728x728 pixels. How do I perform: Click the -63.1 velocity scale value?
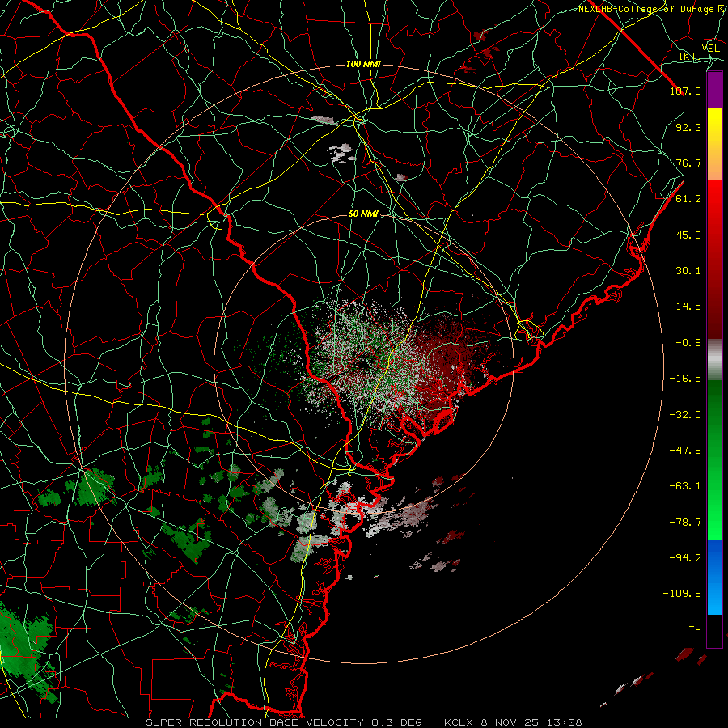[685, 486]
